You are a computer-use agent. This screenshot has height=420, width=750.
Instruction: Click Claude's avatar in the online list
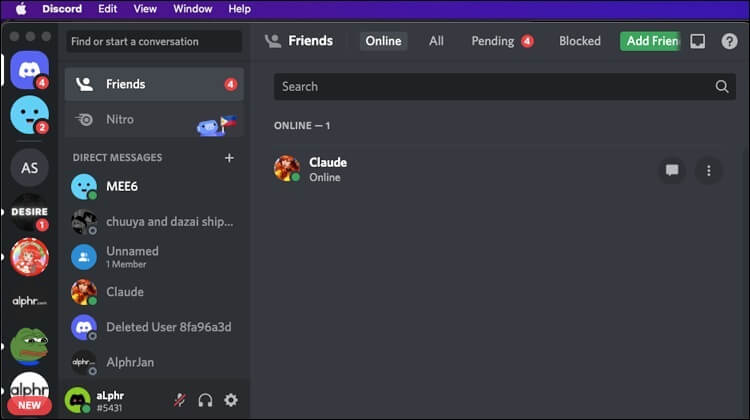[x=287, y=168]
